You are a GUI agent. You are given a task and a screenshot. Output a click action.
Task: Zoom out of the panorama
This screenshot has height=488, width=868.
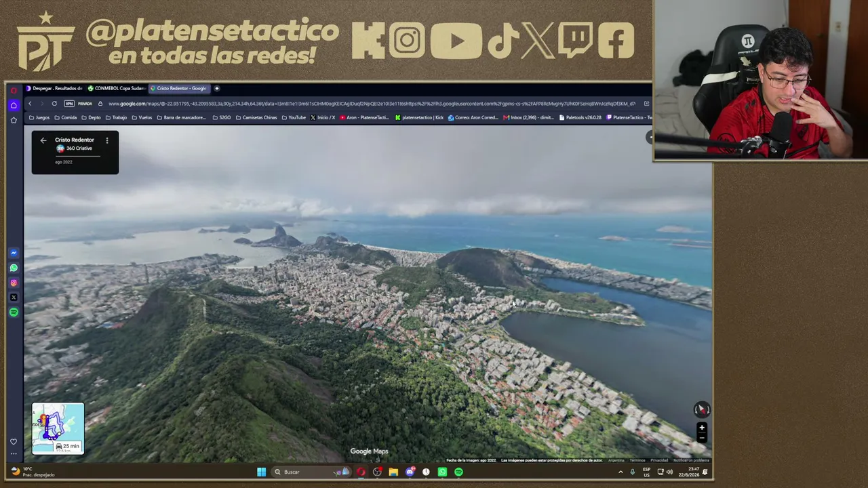(702, 438)
